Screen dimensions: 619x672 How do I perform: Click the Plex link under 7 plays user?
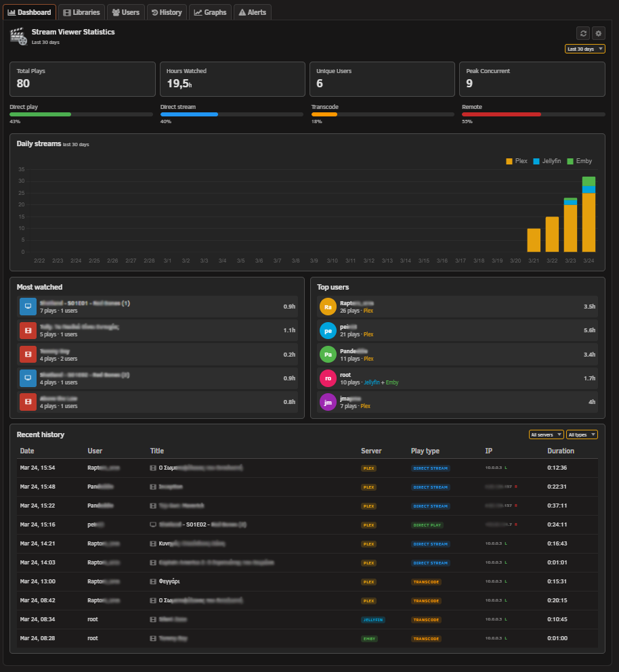click(x=366, y=406)
